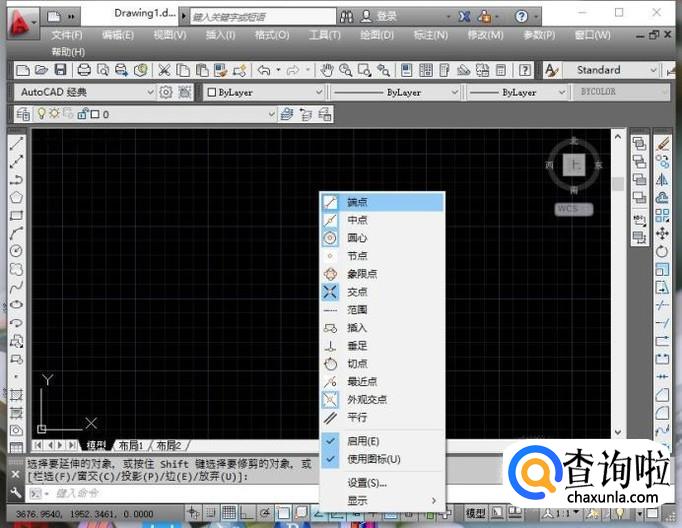Click the Erase tool in the modify toolbar

point(662,144)
